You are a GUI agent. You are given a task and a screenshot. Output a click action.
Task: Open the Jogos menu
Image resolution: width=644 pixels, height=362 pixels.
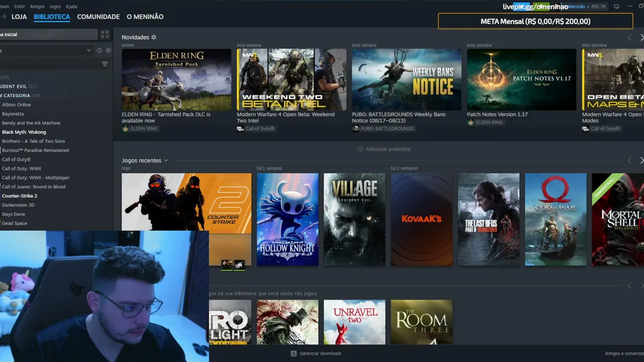pos(55,7)
